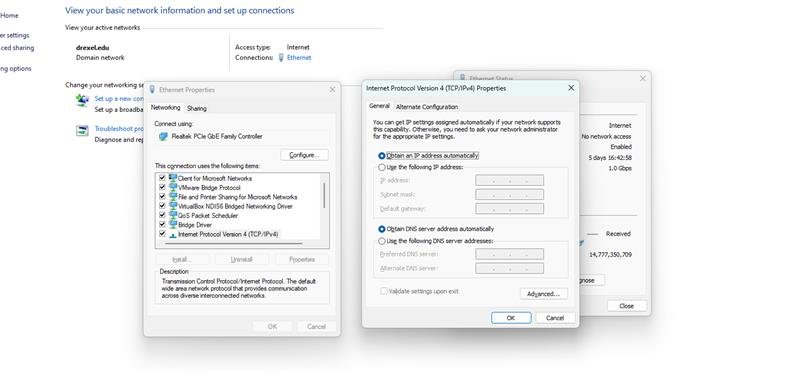Open Set up a new connection link
Image resolution: width=800 pixels, height=373 pixels.
pos(119,98)
